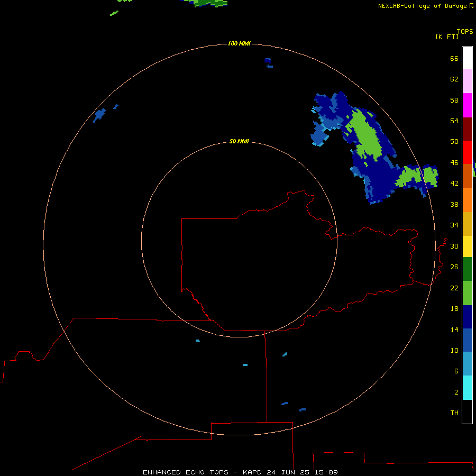Viewport: 476px width, 476px height.
Task: Click the orange 42 kft legend swatch
Action: pyautogui.click(x=467, y=200)
